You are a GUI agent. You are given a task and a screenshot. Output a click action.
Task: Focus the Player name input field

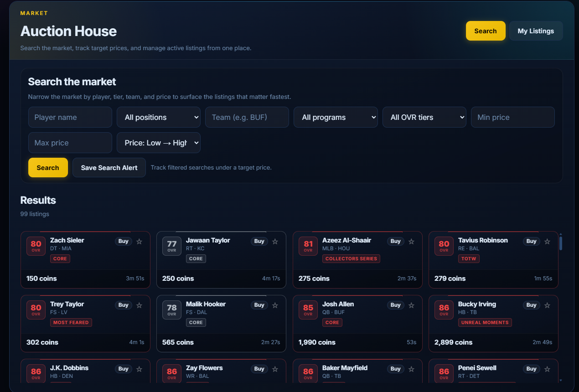[x=70, y=117]
